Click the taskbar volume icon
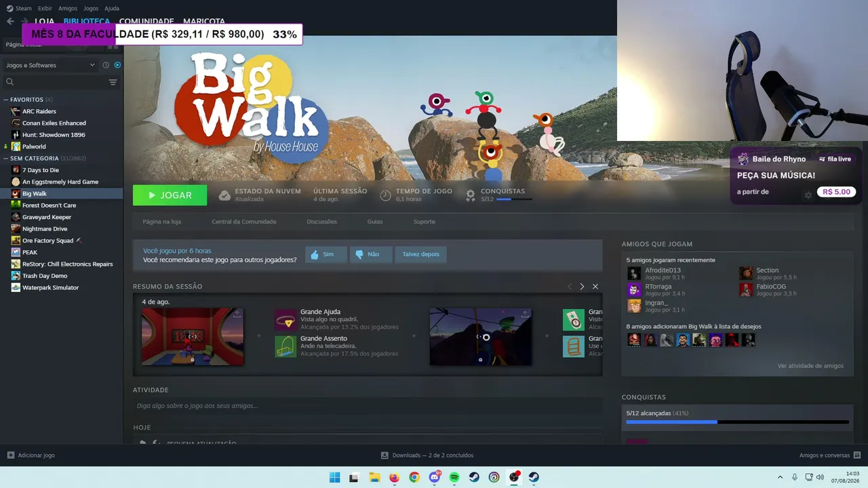This screenshot has width=868, height=488. point(820,477)
